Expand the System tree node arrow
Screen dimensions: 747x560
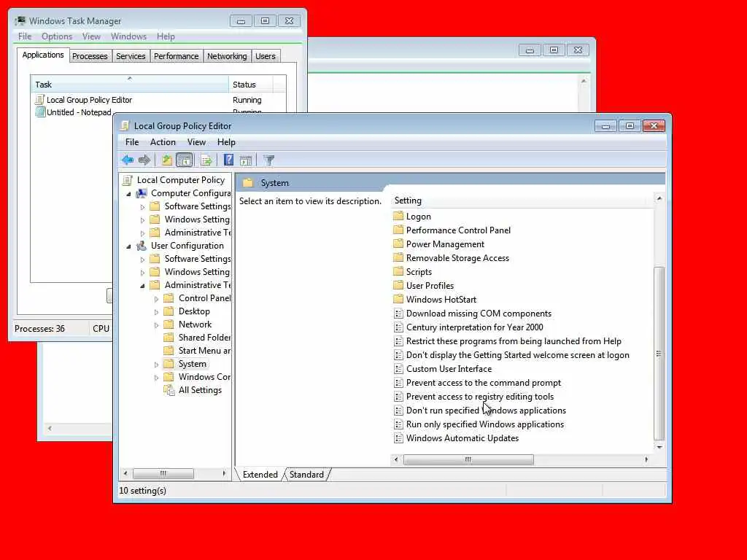(156, 365)
